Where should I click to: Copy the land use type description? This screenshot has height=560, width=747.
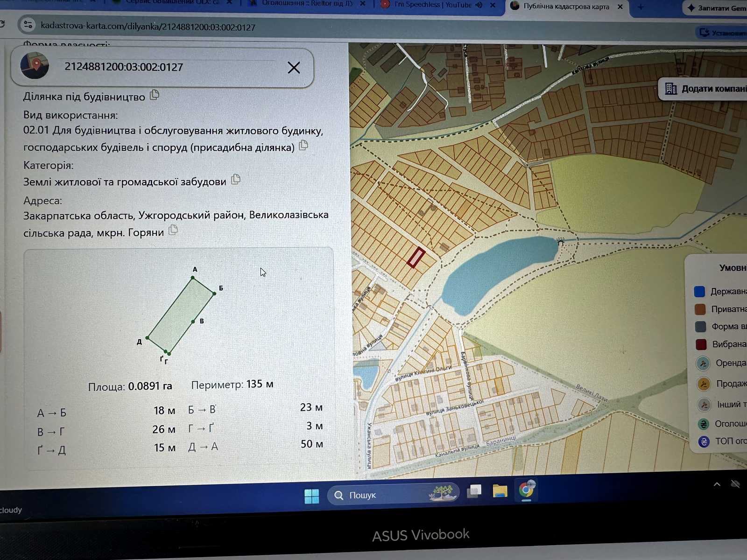pos(303,145)
